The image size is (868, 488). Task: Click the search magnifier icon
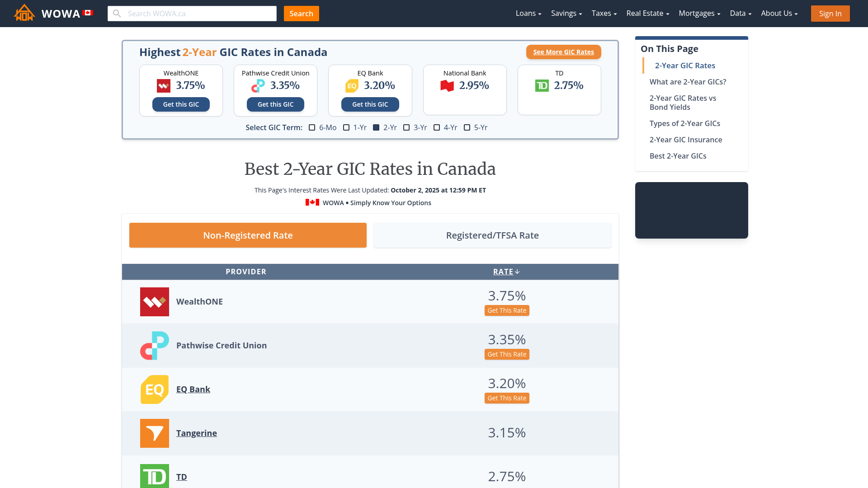point(117,14)
